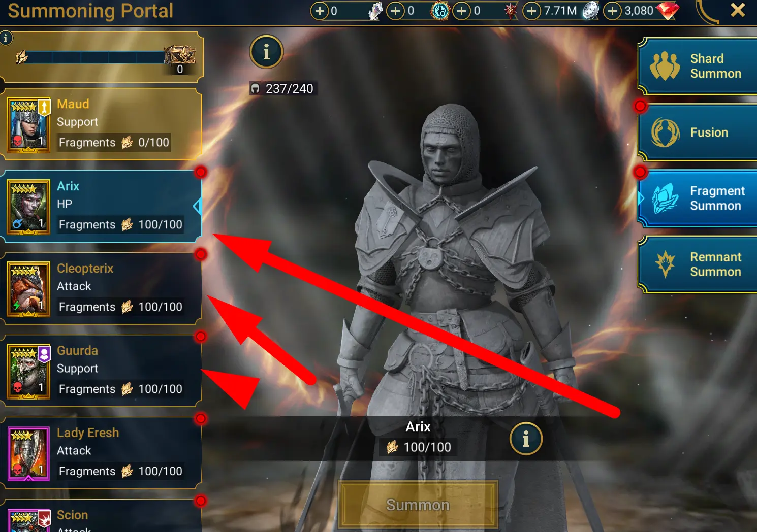This screenshot has width=757, height=532.
Task: Open the info icon above champion count
Action: click(x=266, y=52)
